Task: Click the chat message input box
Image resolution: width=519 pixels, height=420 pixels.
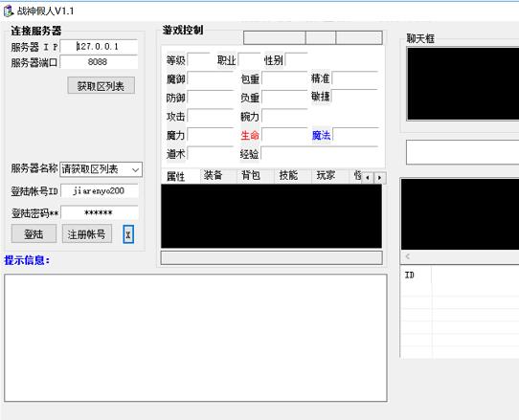Action: [x=463, y=152]
